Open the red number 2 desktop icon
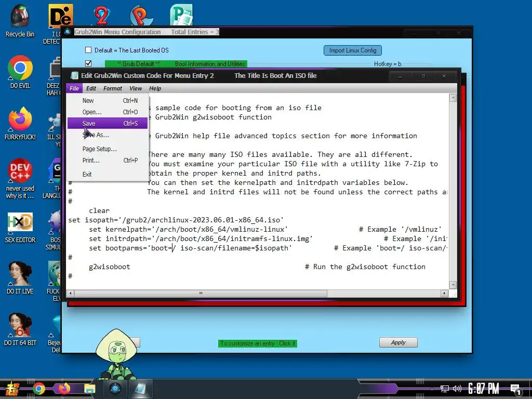Screen dimensions: 532x399 [x=101, y=16]
